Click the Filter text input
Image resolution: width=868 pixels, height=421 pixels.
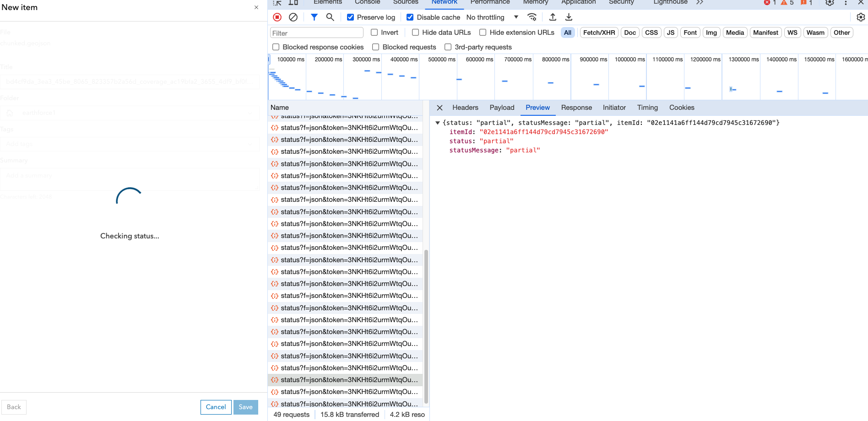(316, 32)
